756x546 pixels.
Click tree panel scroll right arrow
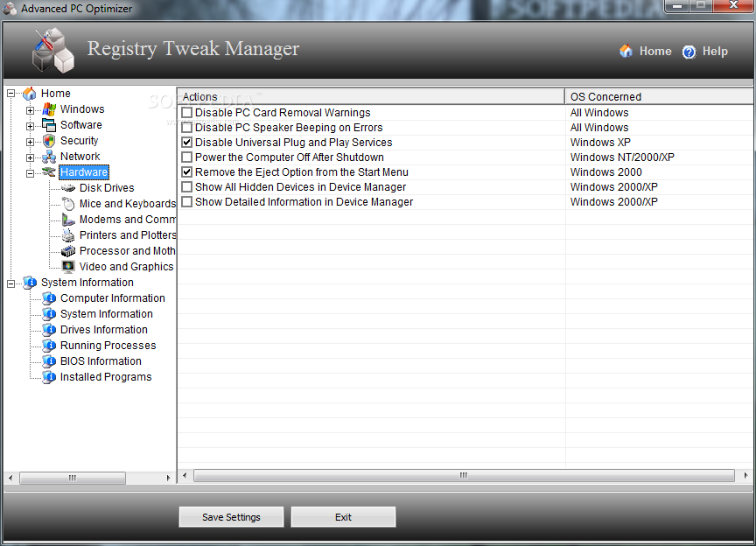pyautogui.click(x=168, y=478)
